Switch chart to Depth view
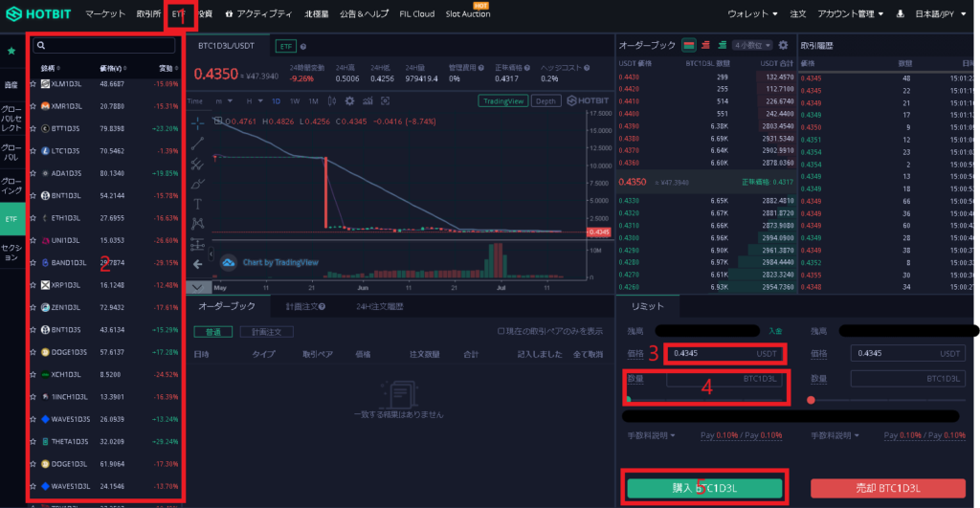Image resolution: width=980 pixels, height=508 pixels. coord(546,101)
